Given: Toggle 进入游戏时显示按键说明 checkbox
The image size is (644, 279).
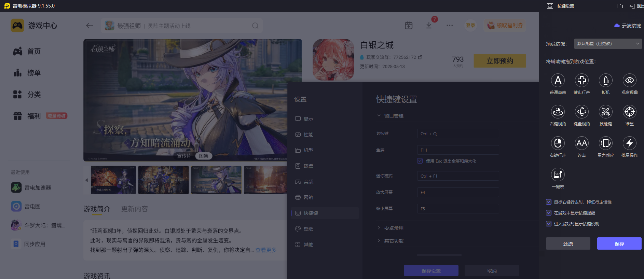Looking at the screenshot, I should [x=549, y=224].
